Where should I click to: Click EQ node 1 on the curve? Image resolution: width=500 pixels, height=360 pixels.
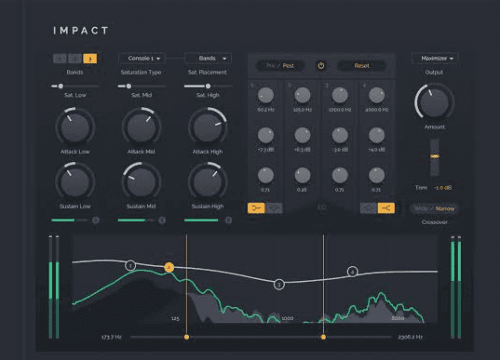130,265
